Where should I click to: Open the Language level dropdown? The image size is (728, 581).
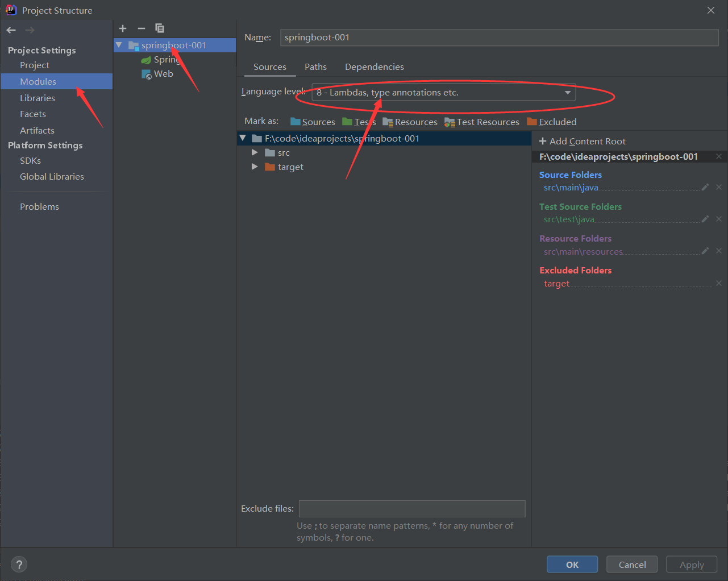tap(443, 93)
